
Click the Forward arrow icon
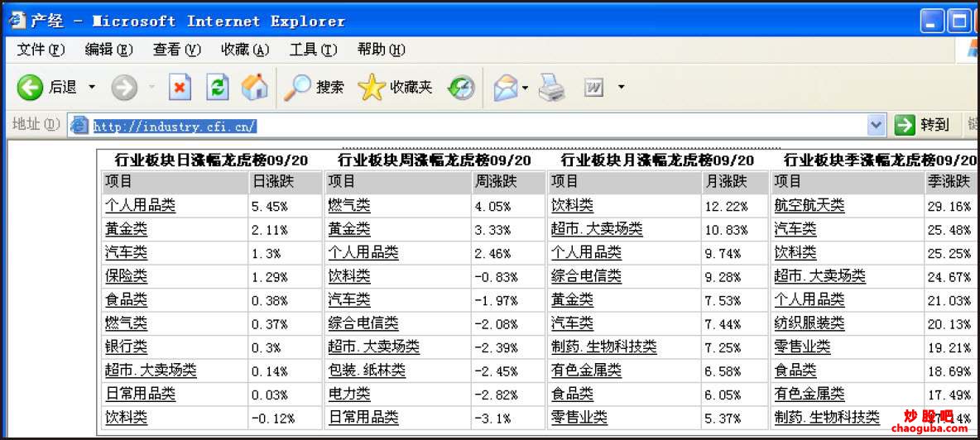pyautogui.click(x=124, y=88)
